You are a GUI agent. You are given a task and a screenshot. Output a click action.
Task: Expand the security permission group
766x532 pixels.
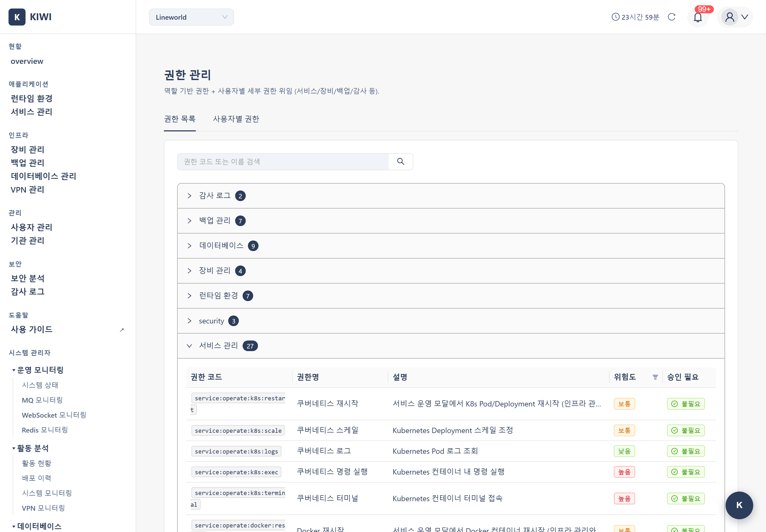click(451, 321)
